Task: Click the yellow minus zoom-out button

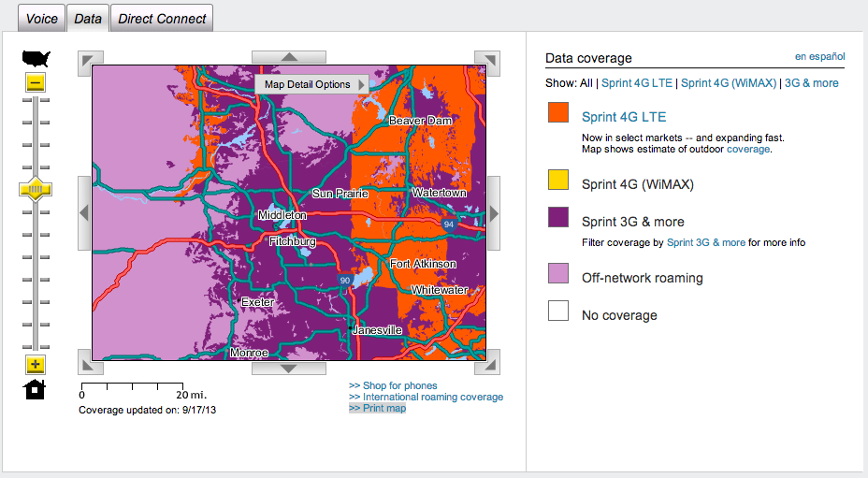Action: [x=36, y=83]
